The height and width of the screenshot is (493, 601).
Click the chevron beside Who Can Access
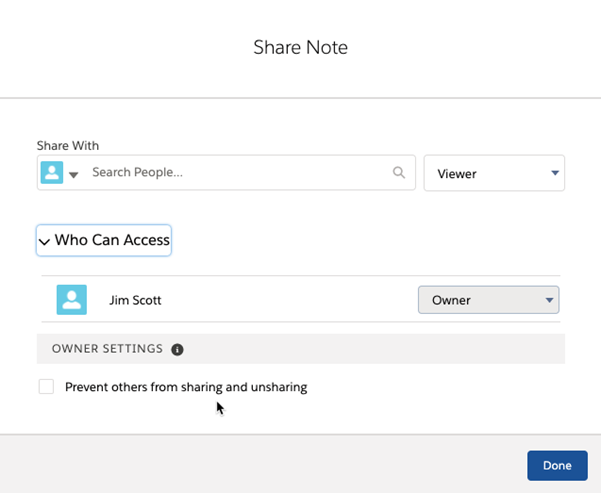pos(44,241)
